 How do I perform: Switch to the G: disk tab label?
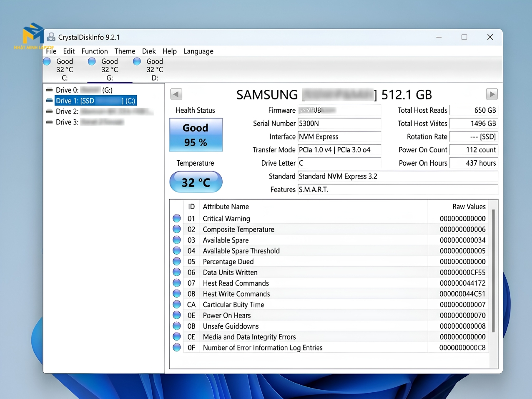[x=110, y=78]
